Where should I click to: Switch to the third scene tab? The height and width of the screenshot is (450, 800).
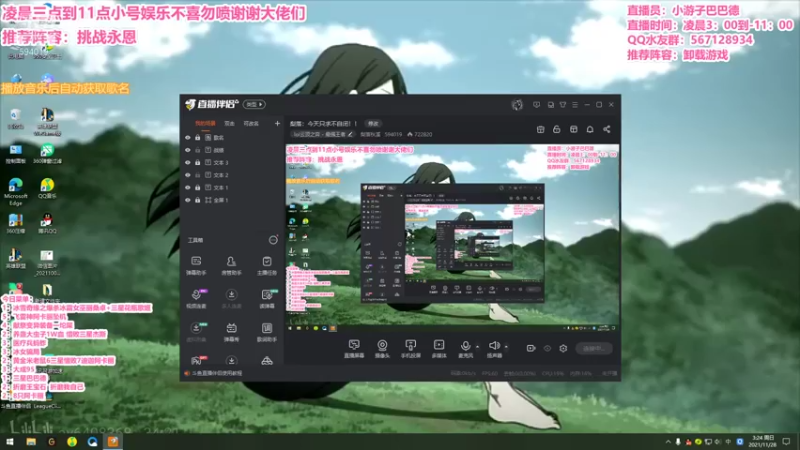tap(251, 123)
